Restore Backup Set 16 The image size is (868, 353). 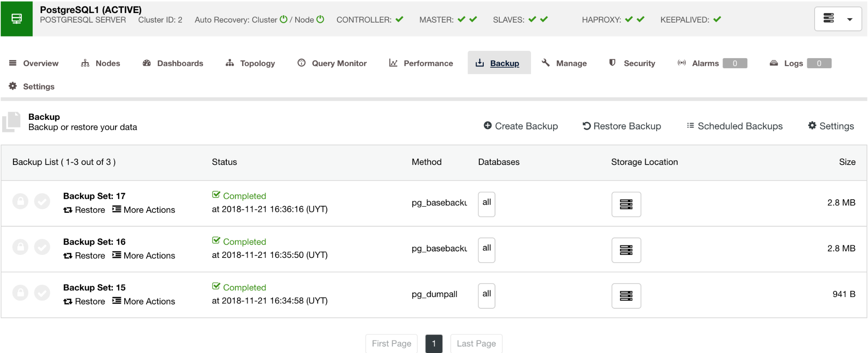coord(84,256)
